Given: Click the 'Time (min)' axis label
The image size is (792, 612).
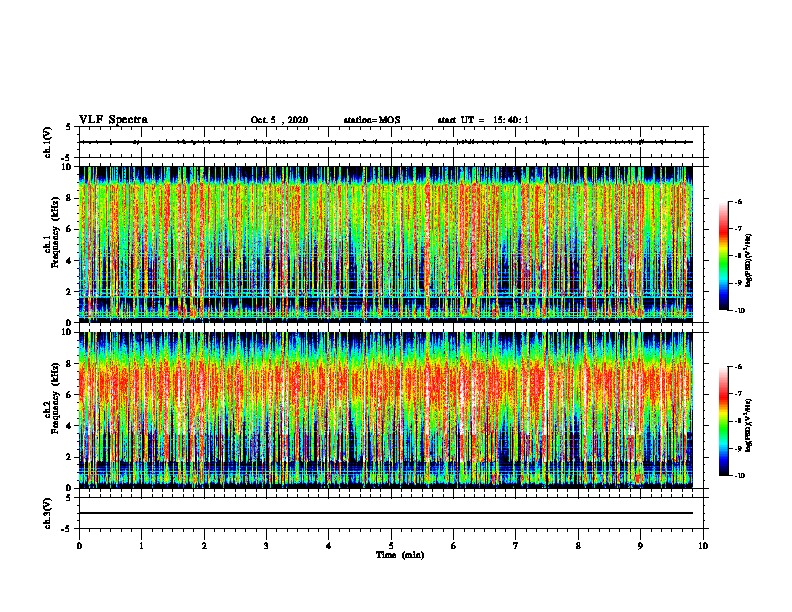Looking at the screenshot, I should click(400, 555).
